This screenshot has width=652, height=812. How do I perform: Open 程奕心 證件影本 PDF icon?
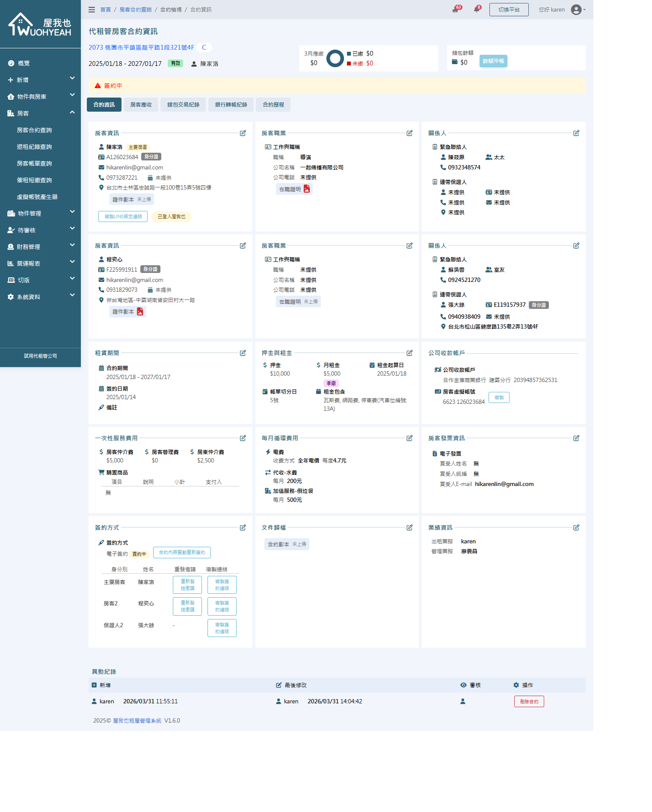tap(140, 311)
